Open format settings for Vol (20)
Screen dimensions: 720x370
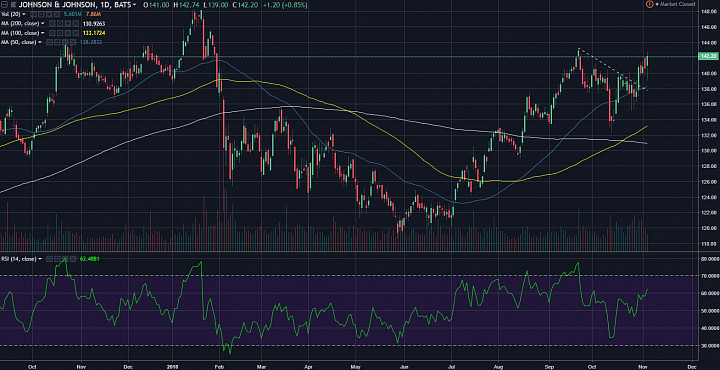41,14
